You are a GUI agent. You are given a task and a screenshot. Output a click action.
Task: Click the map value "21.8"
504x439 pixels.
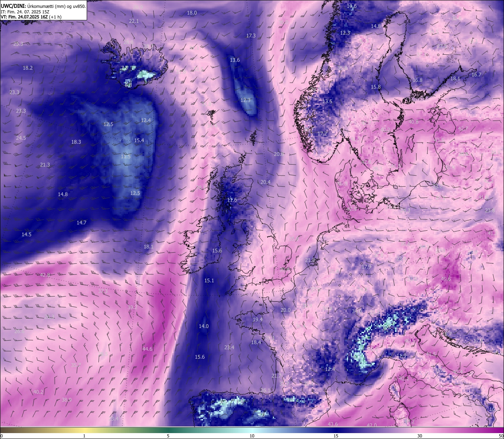coord(310,260)
